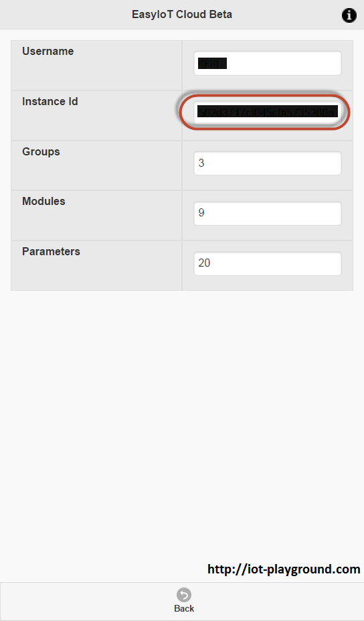Screen dimensions: 364x621
Task: Click the Parameters label
Action: 51,251
